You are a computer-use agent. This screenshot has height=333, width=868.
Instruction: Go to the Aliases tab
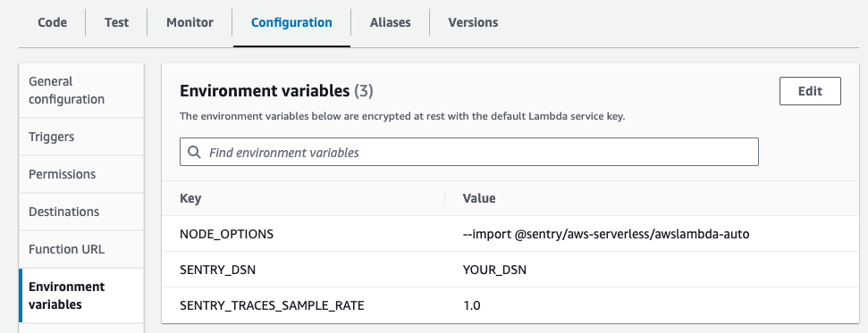coord(391,22)
